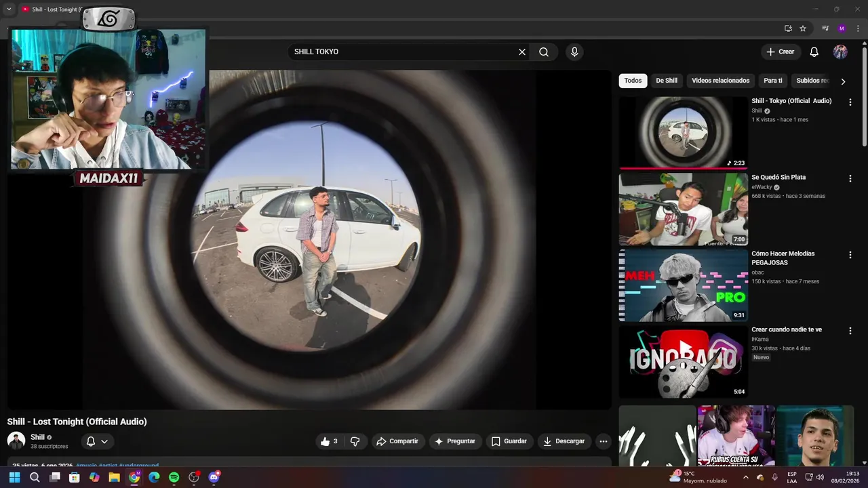Click the magnifying glass search button
Screen dimensions: 868x488
544,52
